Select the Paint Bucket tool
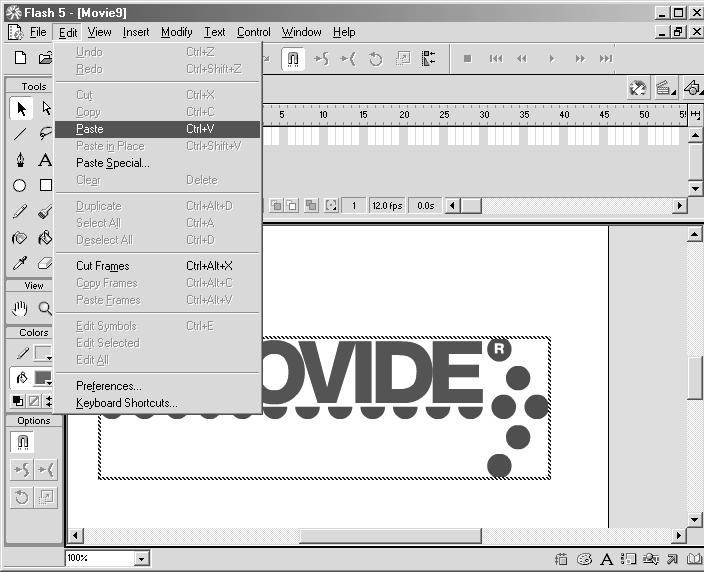The height and width of the screenshot is (572, 704). coord(45,238)
